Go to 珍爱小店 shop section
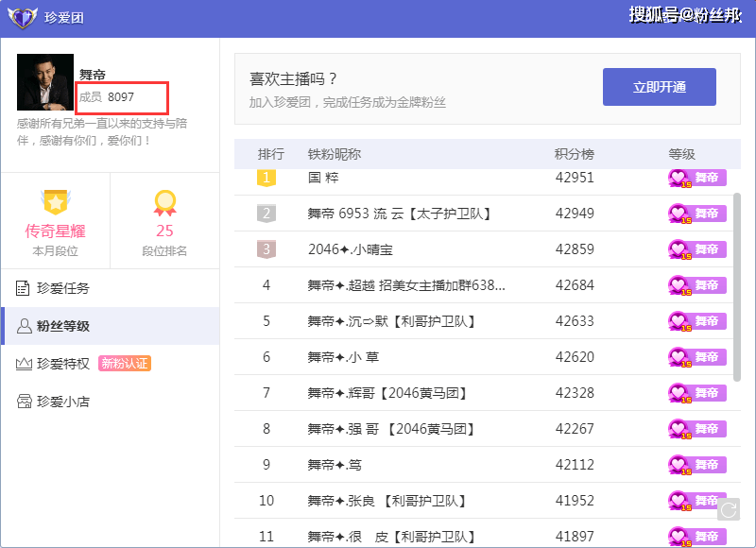This screenshot has height=548, width=756. point(62,402)
